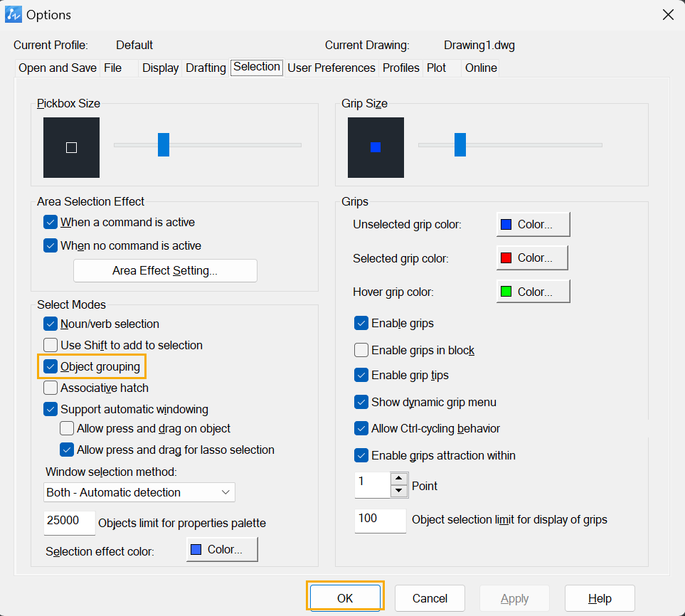The image size is (685, 616).
Task: Uncheck Noun/verb selection
Action: pos(51,324)
